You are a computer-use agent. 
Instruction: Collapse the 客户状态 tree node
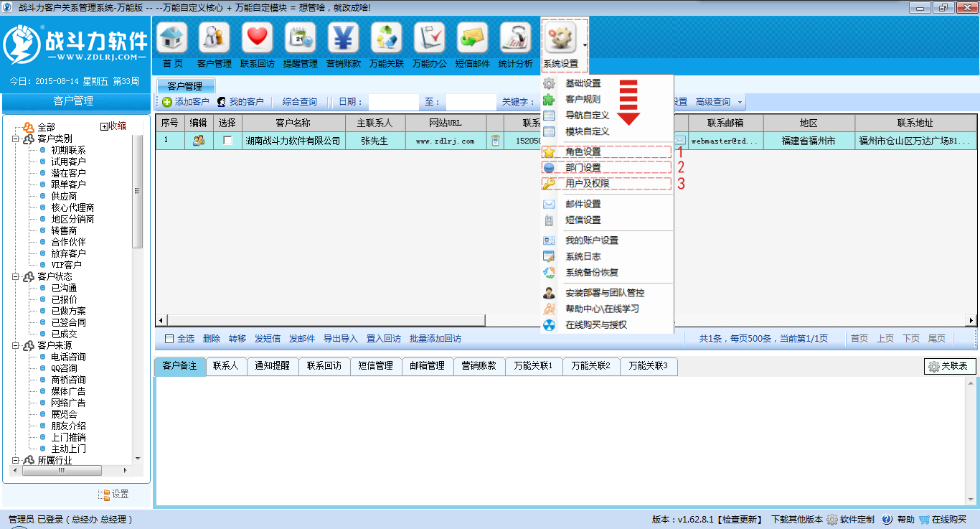click(15, 276)
